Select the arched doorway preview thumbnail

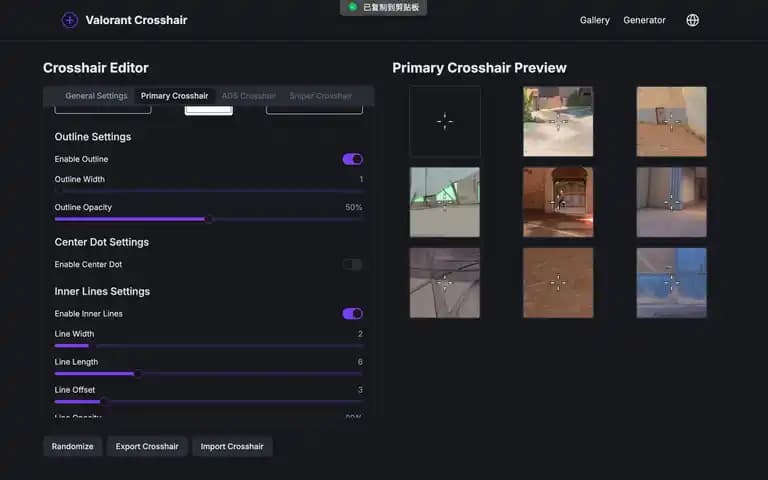click(x=558, y=202)
